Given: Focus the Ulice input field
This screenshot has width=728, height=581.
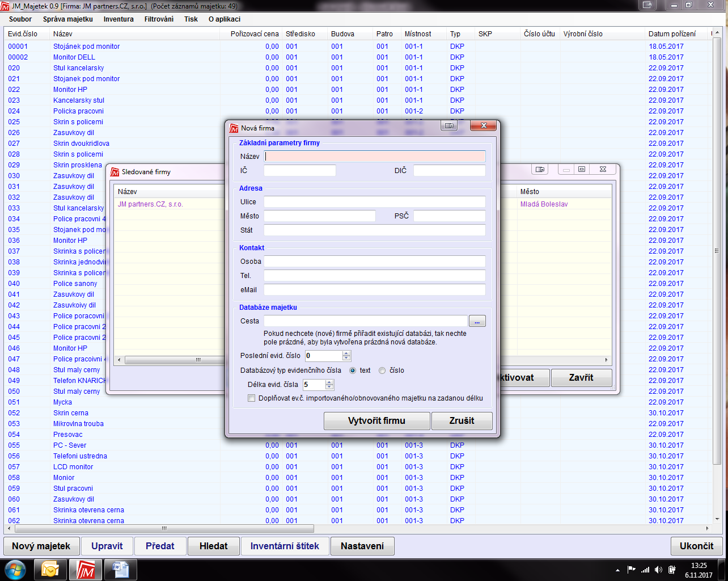Looking at the screenshot, I should coord(375,202).
